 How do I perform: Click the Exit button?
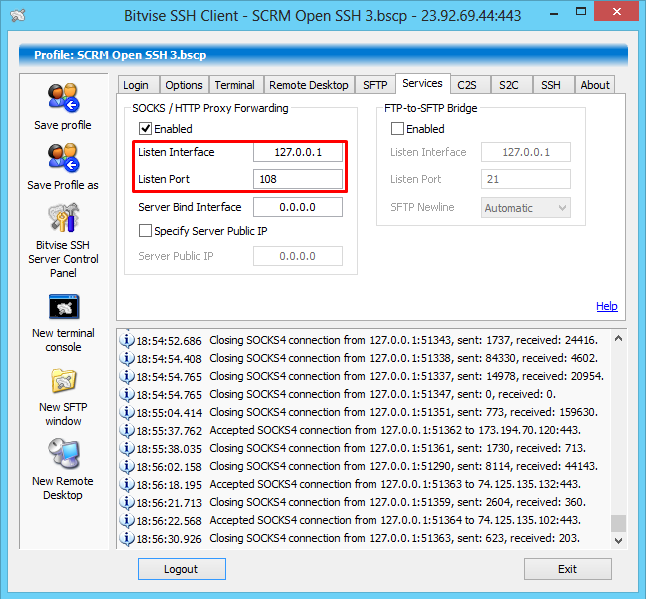point(568,569)
